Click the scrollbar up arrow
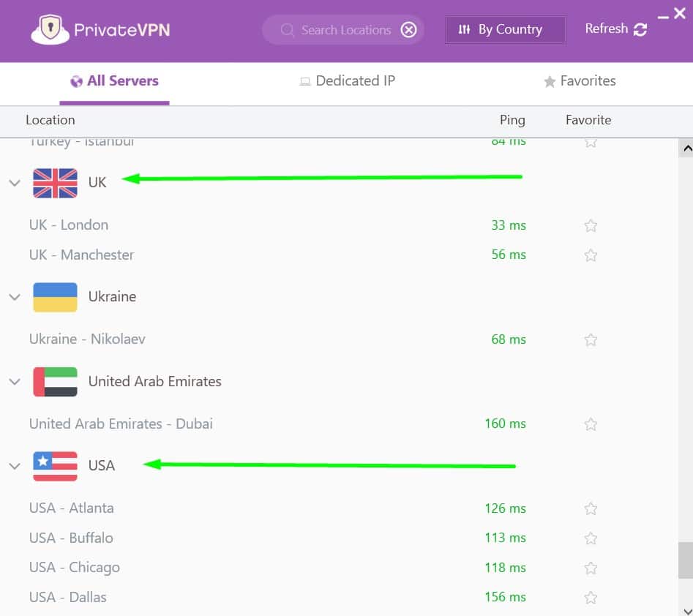This screenshot has height=616, width=693. point(686,149)
